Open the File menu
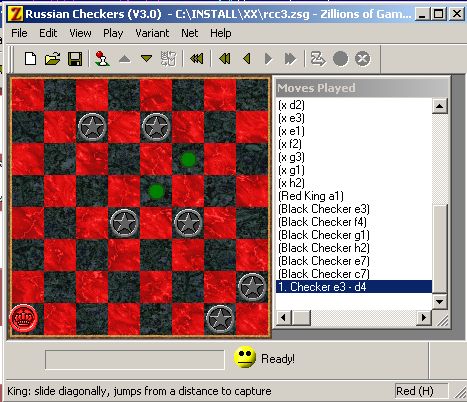This screenshot has width=467, height=402. point(19,33)
